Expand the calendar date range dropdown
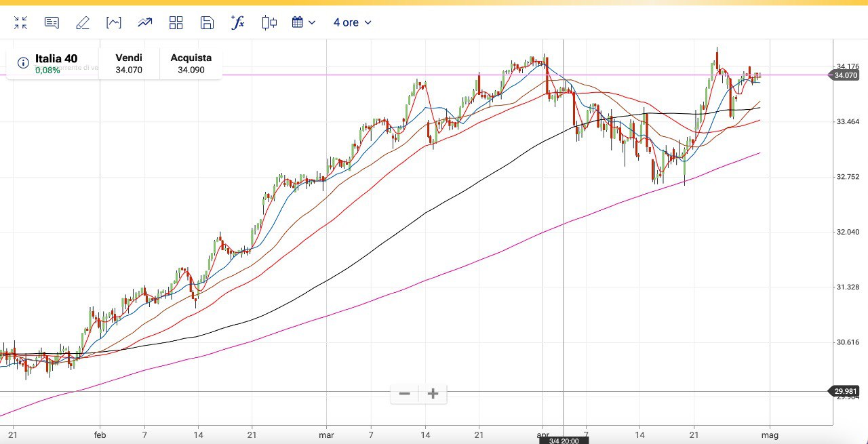 pos(304,22)
